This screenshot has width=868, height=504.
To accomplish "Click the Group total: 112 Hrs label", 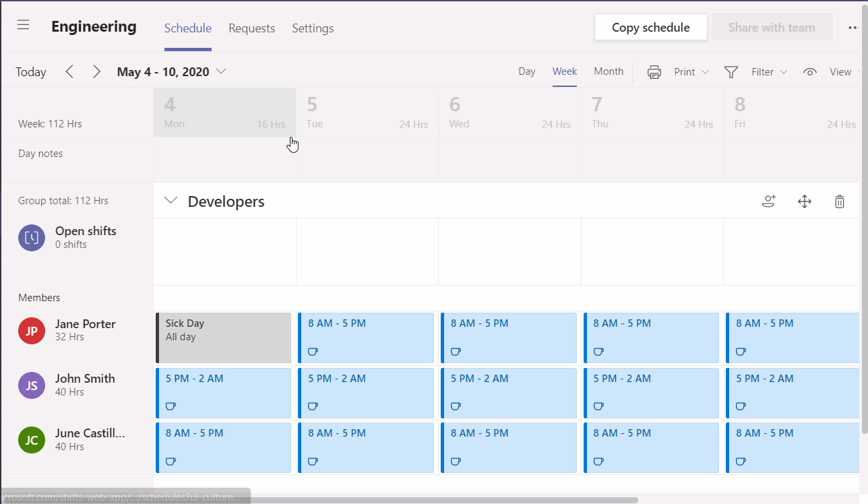I will click(63, 201).
